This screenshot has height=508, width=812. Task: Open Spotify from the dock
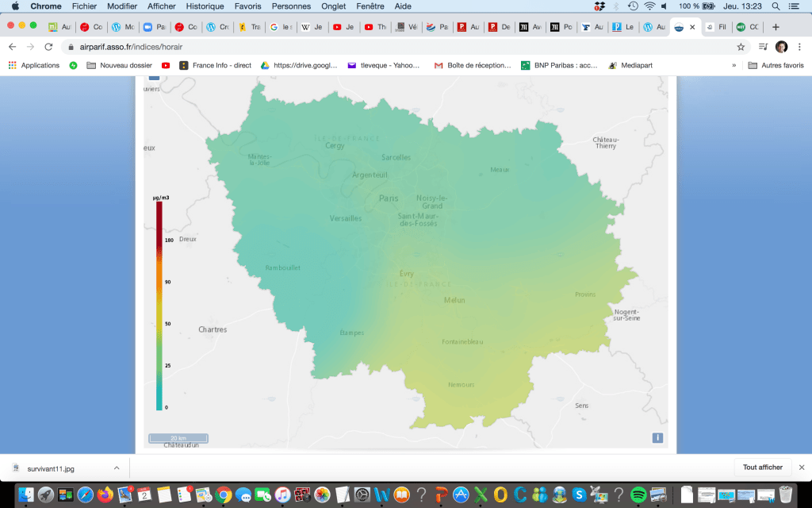pyautogui.click(x=638, y=495)
